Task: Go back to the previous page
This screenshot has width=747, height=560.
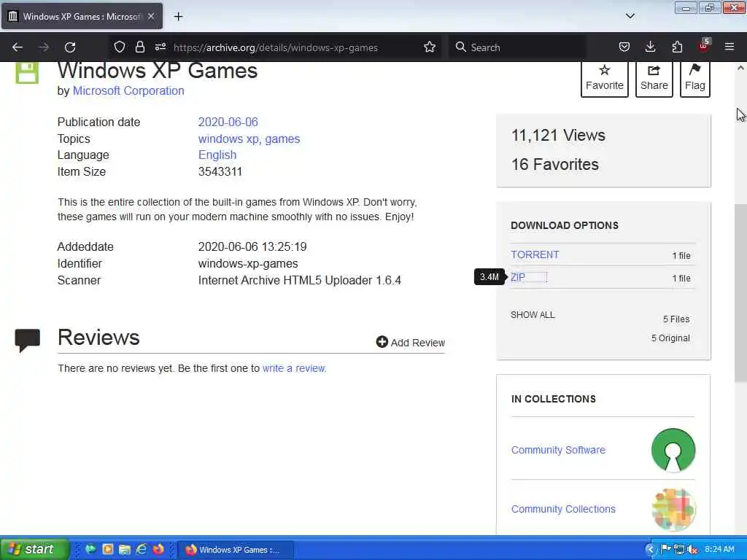Action: pyautogui.click(x=18, y=47)
